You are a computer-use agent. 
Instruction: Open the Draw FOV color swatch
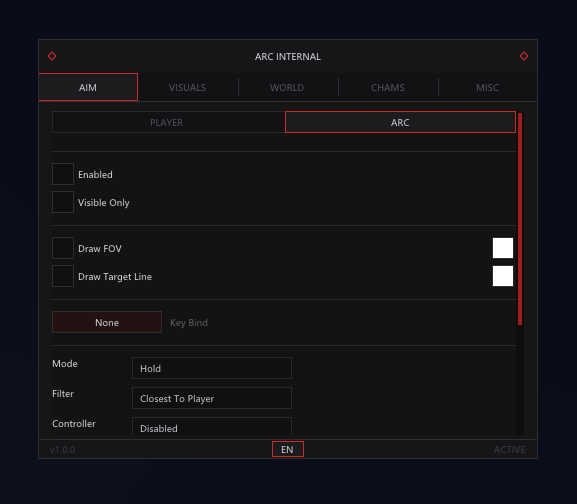click(503, 248)
